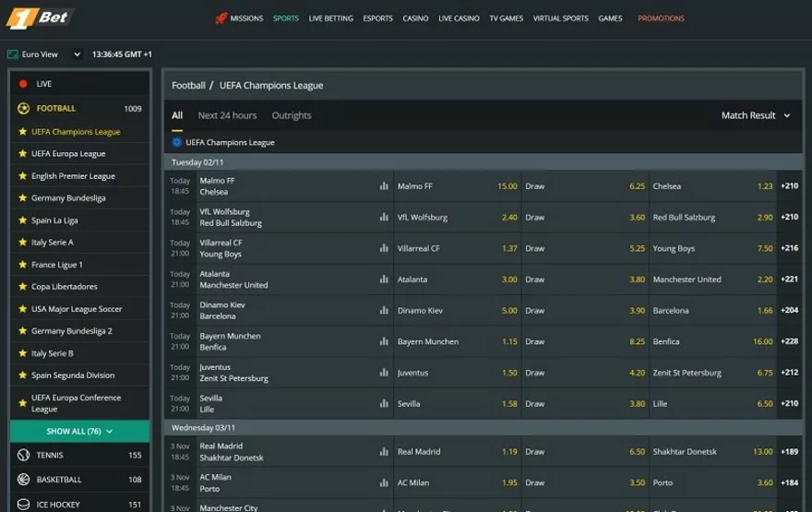Click the star next to English Premier League
This screenshot has width=812, height=512.
tap(23, 176)
